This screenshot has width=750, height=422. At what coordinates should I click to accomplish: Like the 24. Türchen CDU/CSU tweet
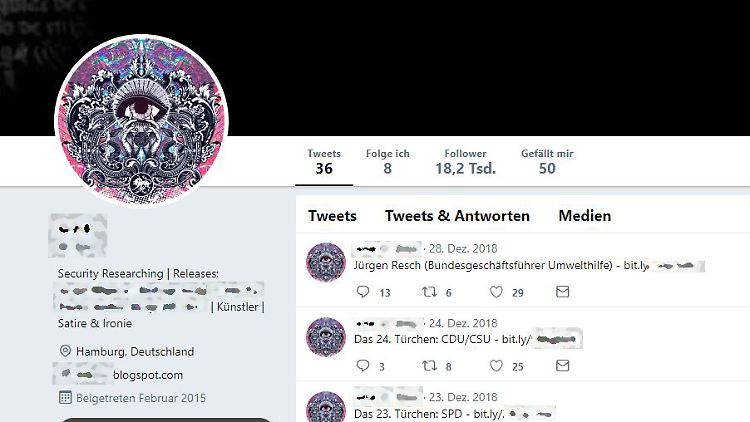pos(496,366)
